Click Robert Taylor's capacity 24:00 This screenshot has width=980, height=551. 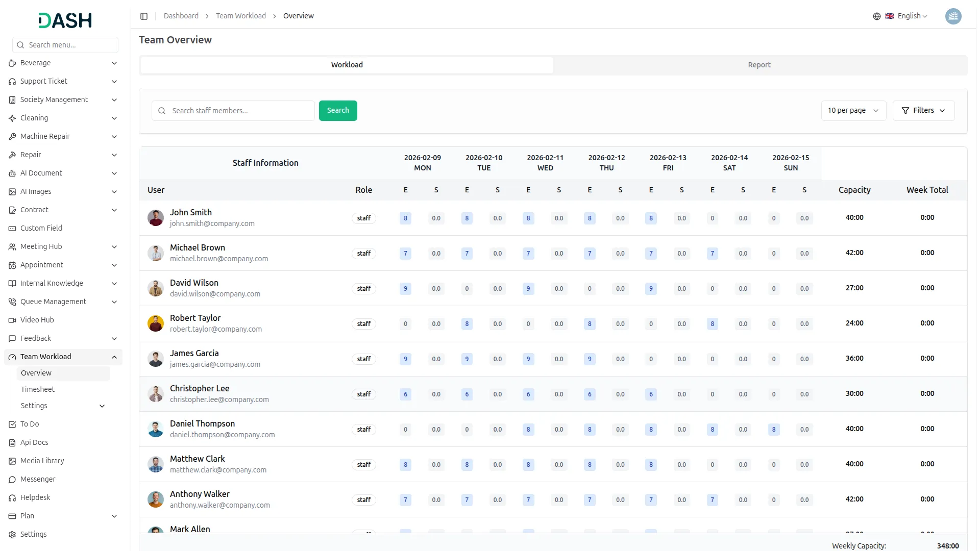click(x=854, y=323)
